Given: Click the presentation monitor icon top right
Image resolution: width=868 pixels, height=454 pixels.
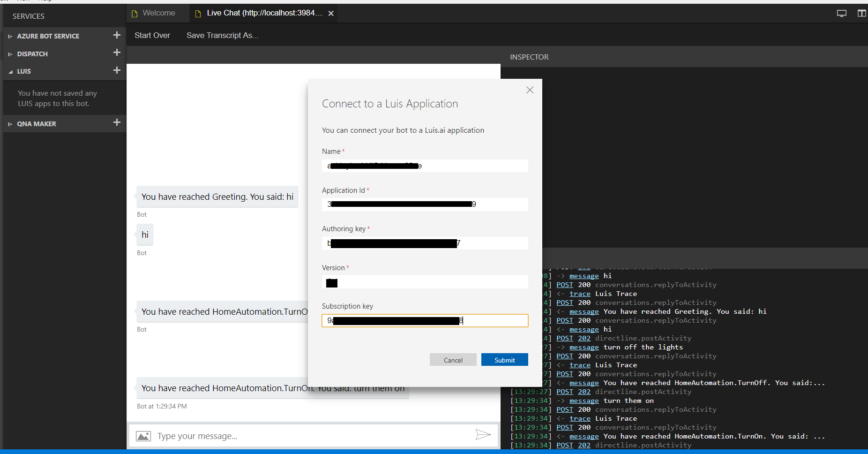Looking at the screenshot, I should 841,13.
